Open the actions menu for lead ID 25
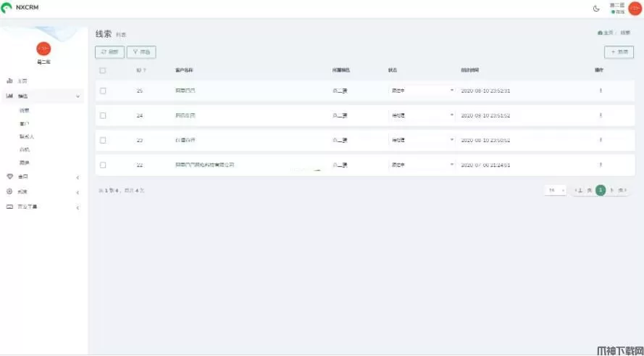This screenshot has width=644, height=356. click(x=600, y=91)
